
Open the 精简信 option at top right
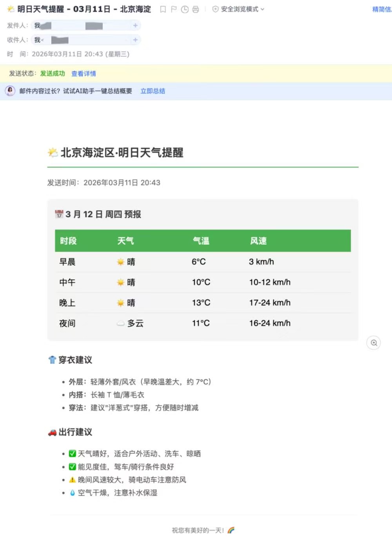pos(383,9)
